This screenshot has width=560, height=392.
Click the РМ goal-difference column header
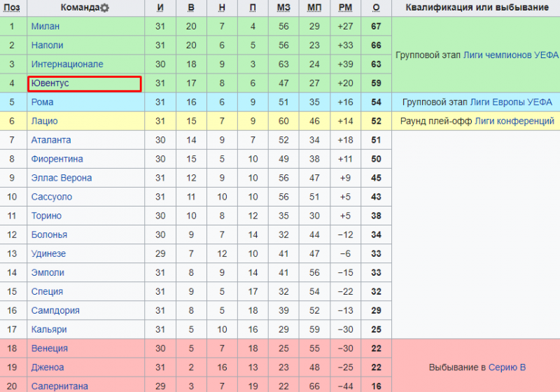[x=345, y=8]
